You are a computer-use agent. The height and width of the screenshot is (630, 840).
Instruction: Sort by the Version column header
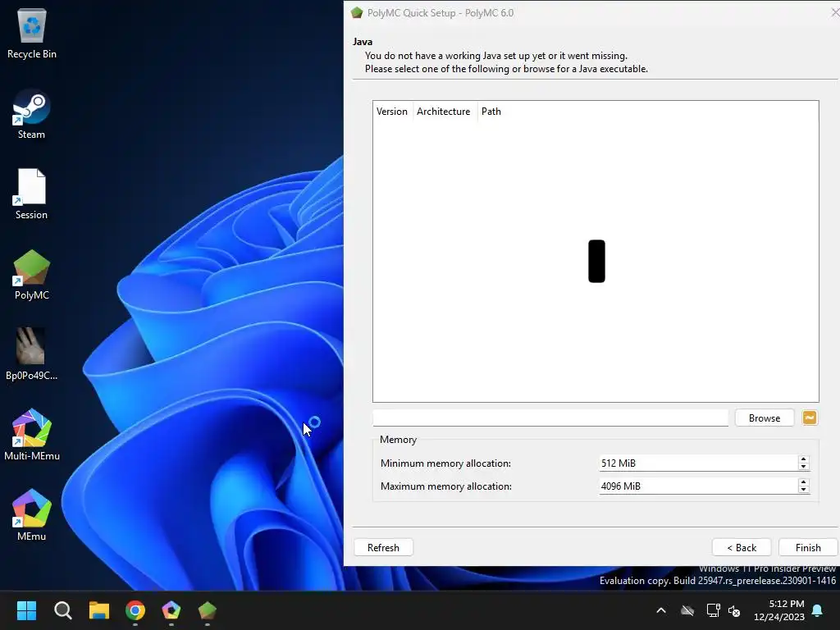click(x=392, y=112)
